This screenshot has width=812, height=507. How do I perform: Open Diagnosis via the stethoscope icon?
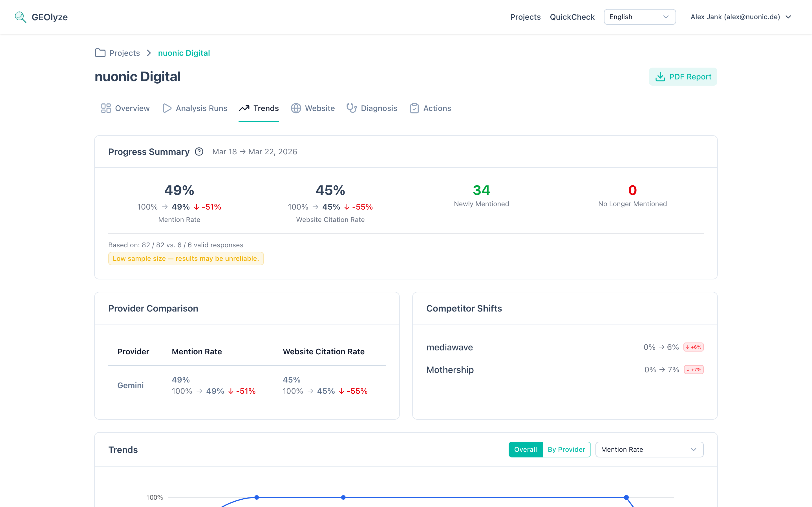[351, 108]
